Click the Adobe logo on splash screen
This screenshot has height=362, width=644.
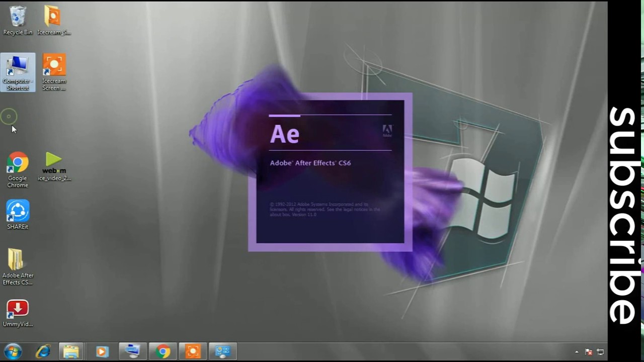point(387,131)
